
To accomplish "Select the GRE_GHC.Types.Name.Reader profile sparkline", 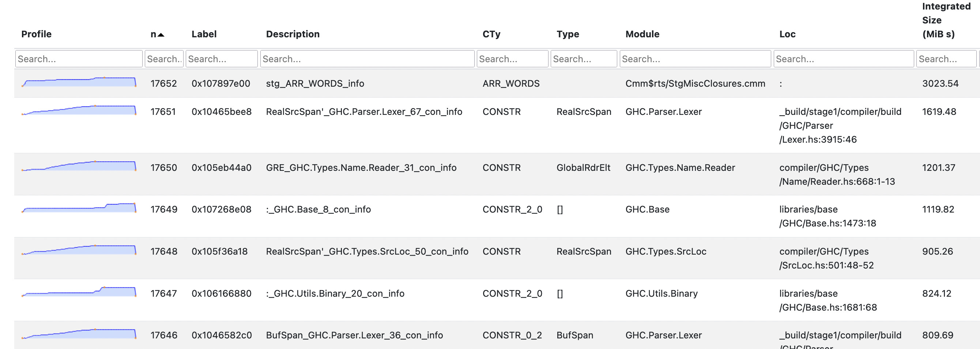I will point(79,166).
